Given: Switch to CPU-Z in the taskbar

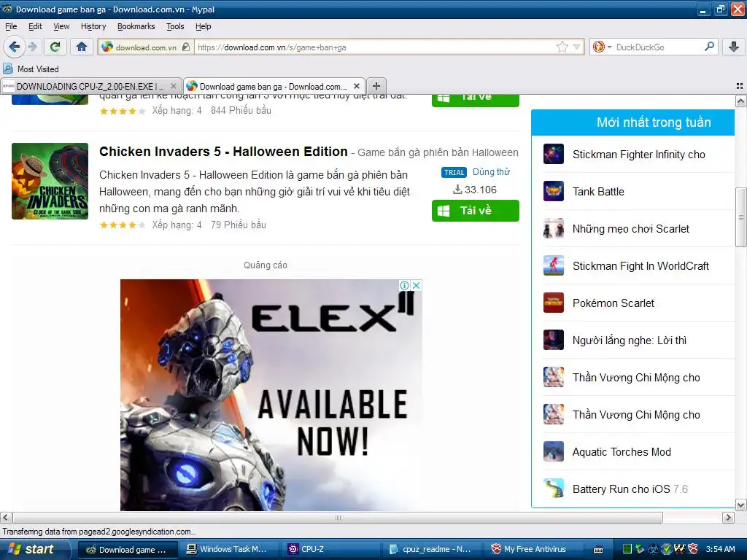Looking at the screenshot, I should point(332,549).
